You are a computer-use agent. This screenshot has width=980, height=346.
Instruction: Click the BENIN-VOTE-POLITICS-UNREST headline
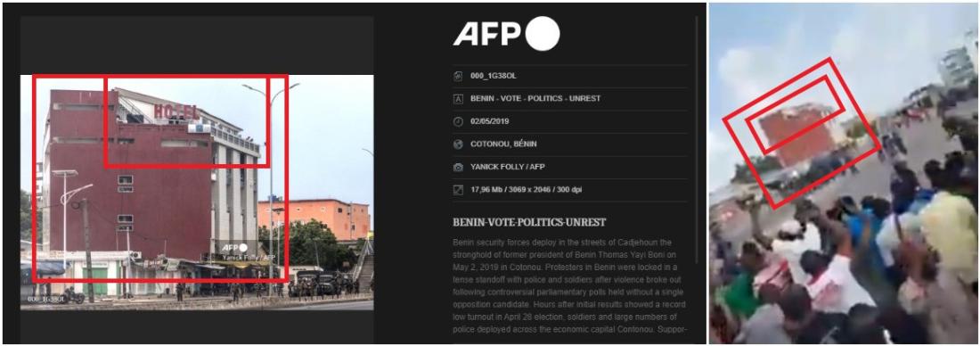coord(528,222)
